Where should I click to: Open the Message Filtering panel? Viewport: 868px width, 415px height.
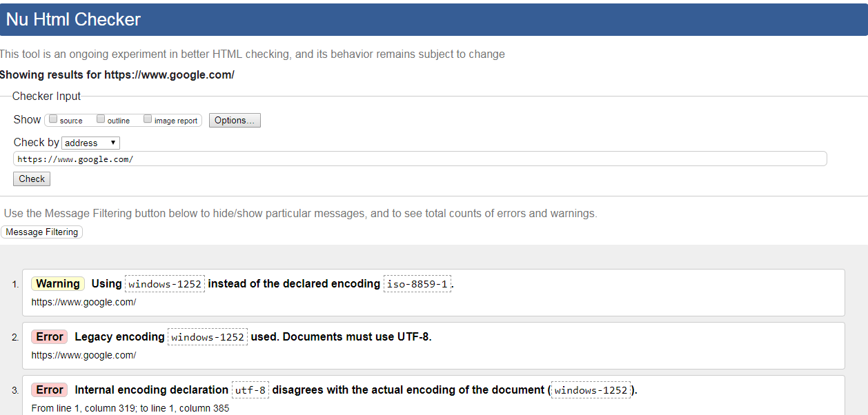[42, 232]
